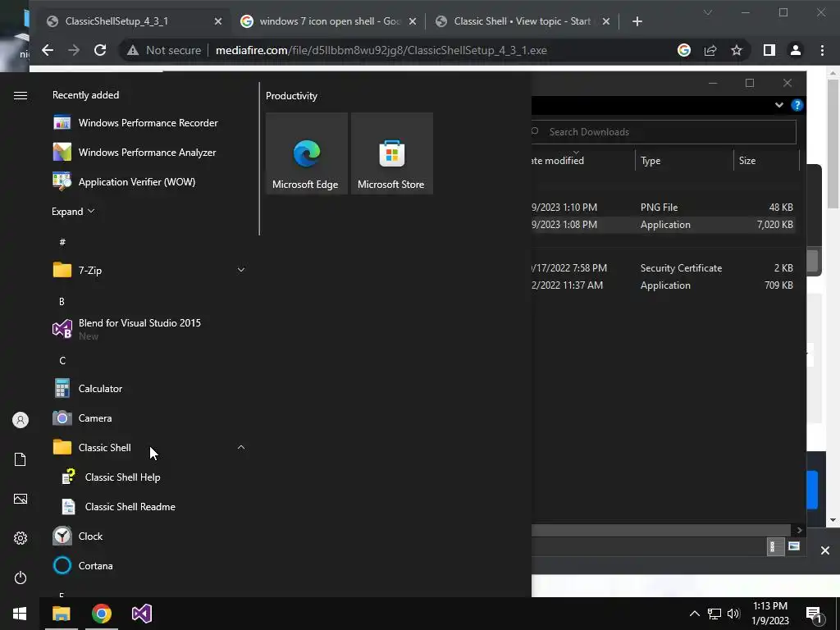
Task: Collapse the Classic Shell folder chevron
Action: (241, 447)
